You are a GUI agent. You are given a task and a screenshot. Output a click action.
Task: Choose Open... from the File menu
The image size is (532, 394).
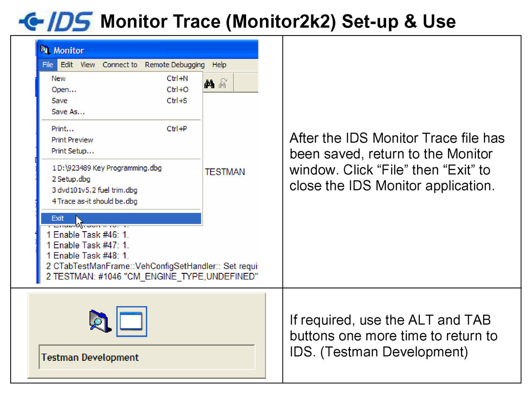(x=121, y=90)
